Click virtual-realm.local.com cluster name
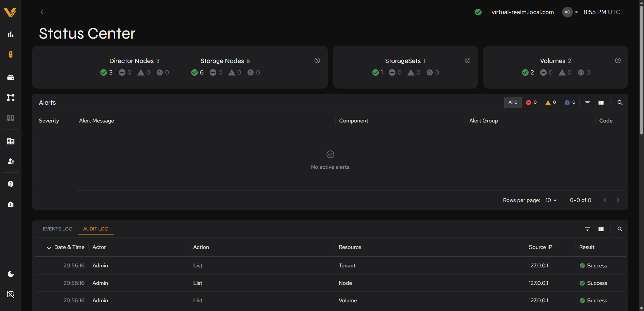644x311 pixels. tap(523, 12)
